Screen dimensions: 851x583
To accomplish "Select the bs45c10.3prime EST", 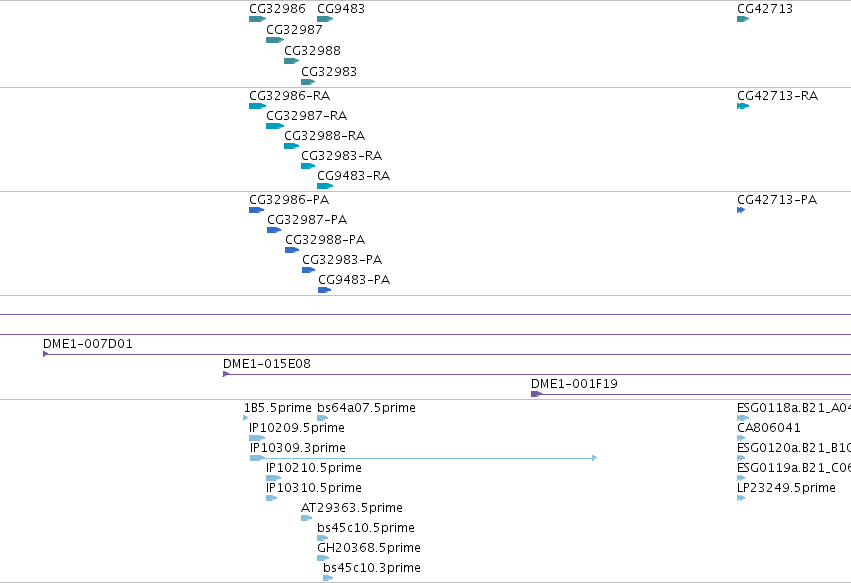I will (327, 578).
